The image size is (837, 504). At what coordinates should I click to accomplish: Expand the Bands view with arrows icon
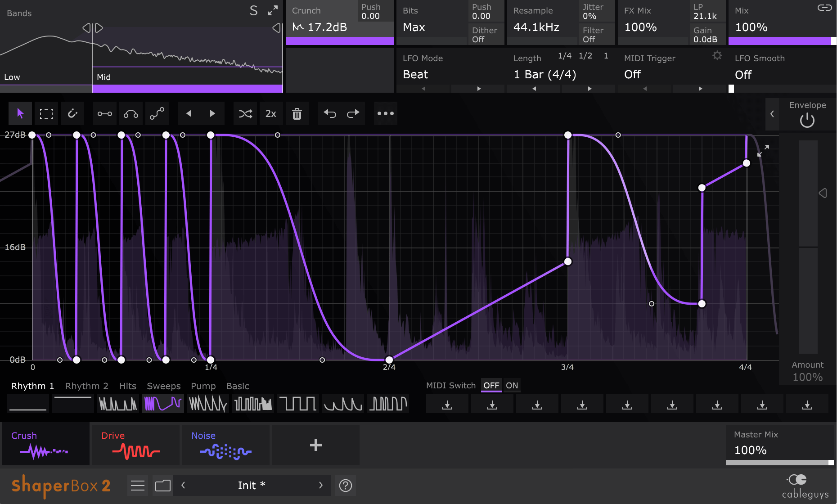click(x=273, y=11)
